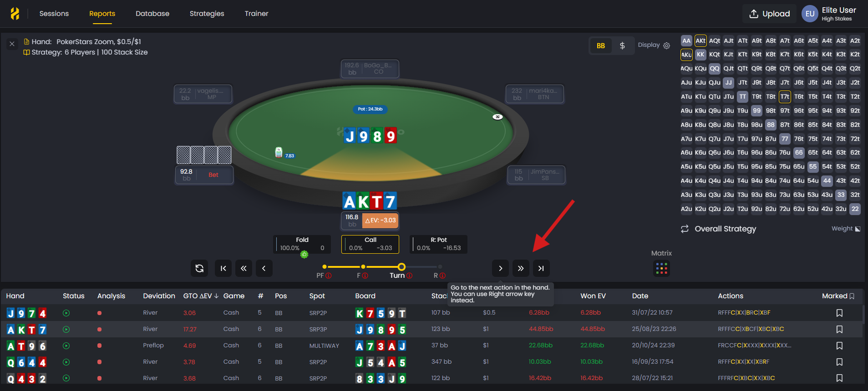
Task: Jump to the first action in hand
Action: click(223, 268)
